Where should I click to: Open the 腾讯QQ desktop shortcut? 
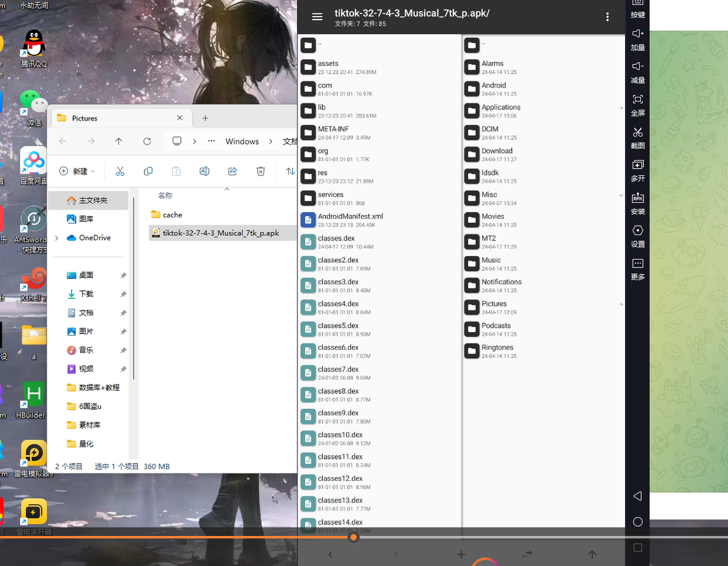click(x=34, y=49)
